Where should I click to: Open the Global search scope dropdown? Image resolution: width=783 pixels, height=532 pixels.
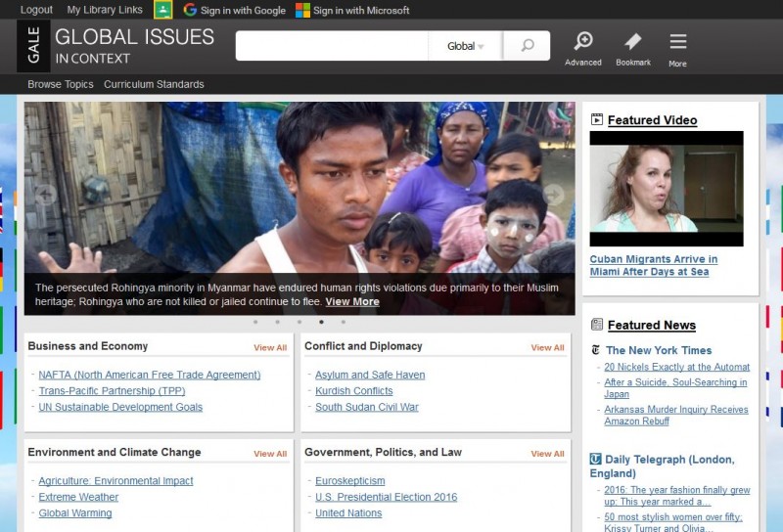coord(466,46)
